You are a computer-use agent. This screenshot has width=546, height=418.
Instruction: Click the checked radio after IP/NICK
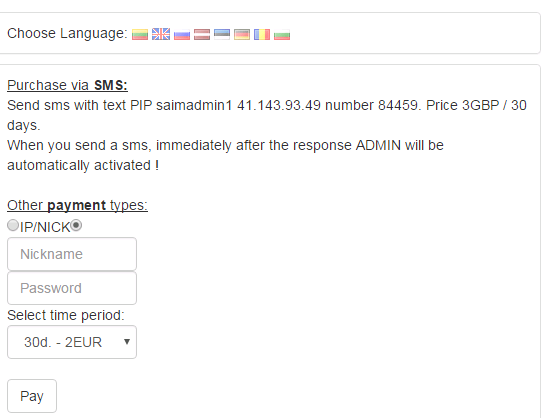click(x=76, y=225)
